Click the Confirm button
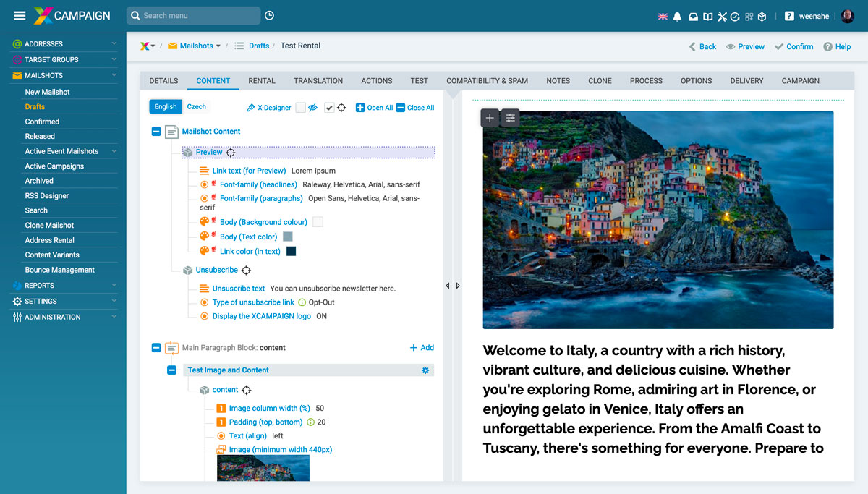Viewport: 868px width, 494px height. tap(793, 46)
